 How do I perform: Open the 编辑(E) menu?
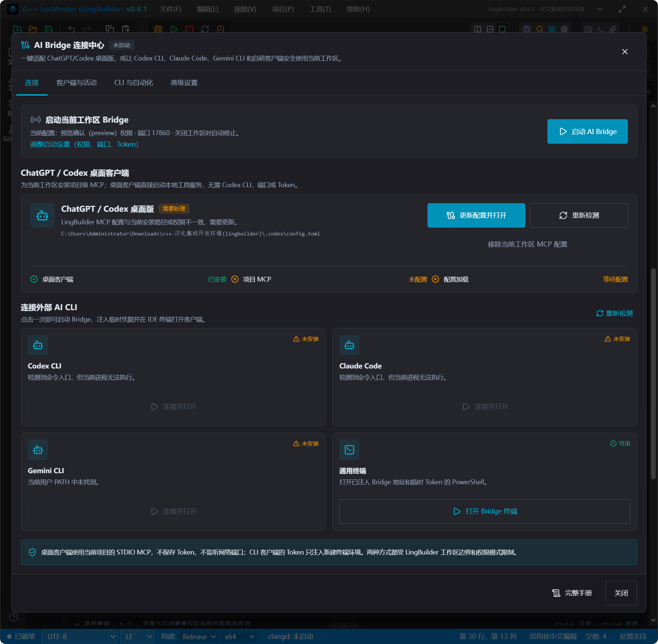[208, 9]
